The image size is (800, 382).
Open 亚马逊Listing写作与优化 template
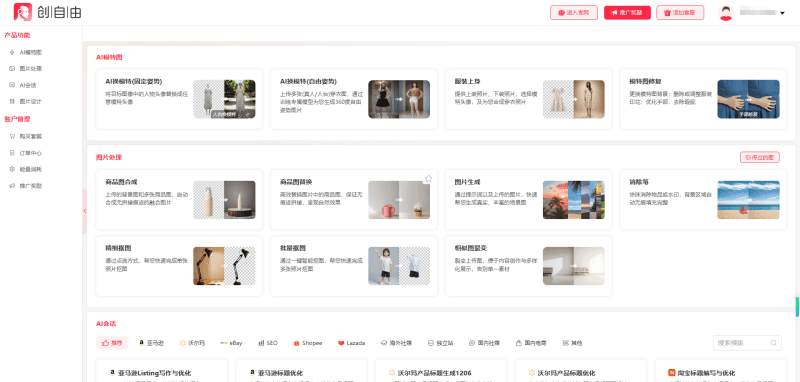point(155,373)
